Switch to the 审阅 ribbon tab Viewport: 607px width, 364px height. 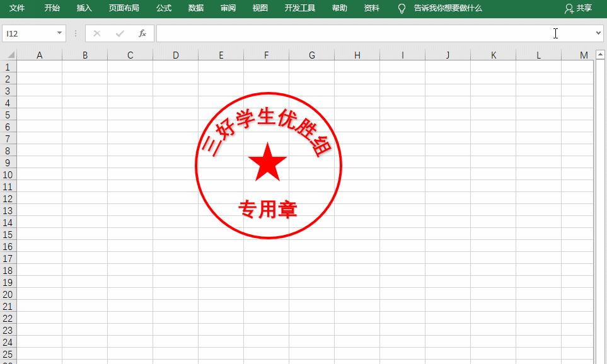point(228,8)
